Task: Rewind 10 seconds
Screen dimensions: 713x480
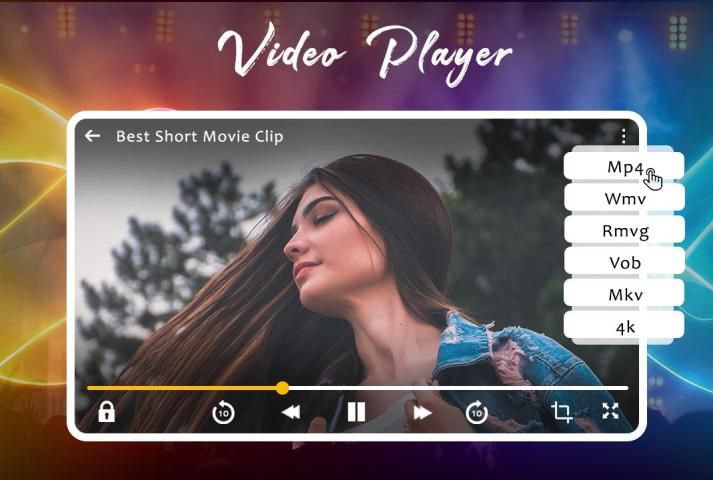Action: coord(223,412)
